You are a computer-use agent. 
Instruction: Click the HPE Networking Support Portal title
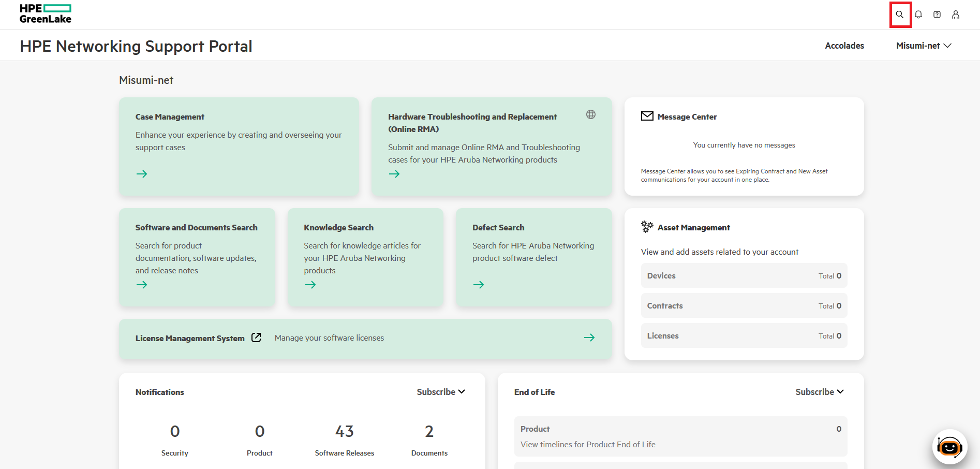(x=136, y=46)
